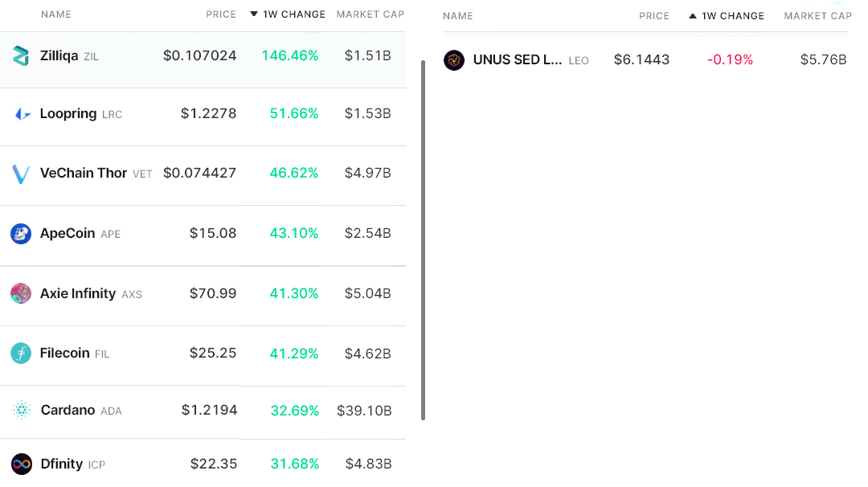The image size is (868, 487).
Task: Click the Axie Infinity logo icon
Action: (x=21, y=293)
